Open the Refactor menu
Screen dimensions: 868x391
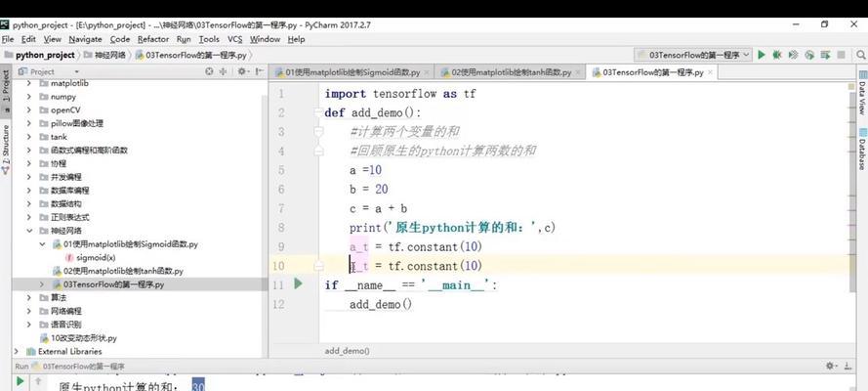pos(153,39)
